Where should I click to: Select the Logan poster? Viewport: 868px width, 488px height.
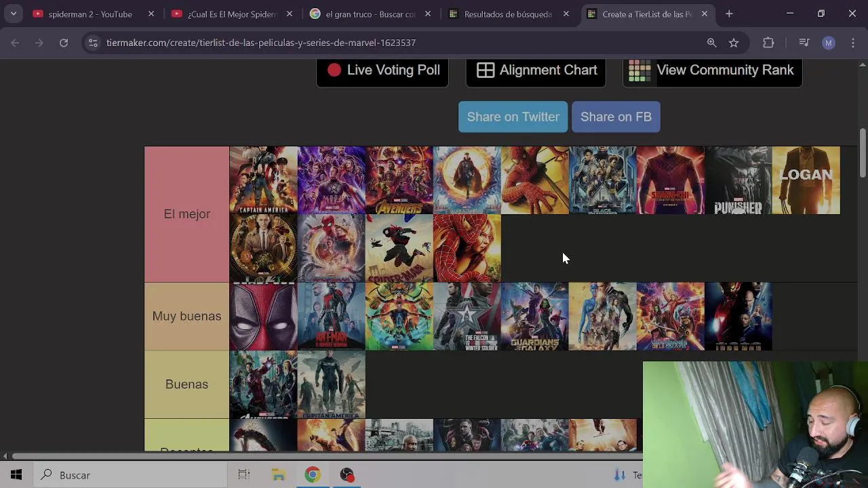coord(806,180)
